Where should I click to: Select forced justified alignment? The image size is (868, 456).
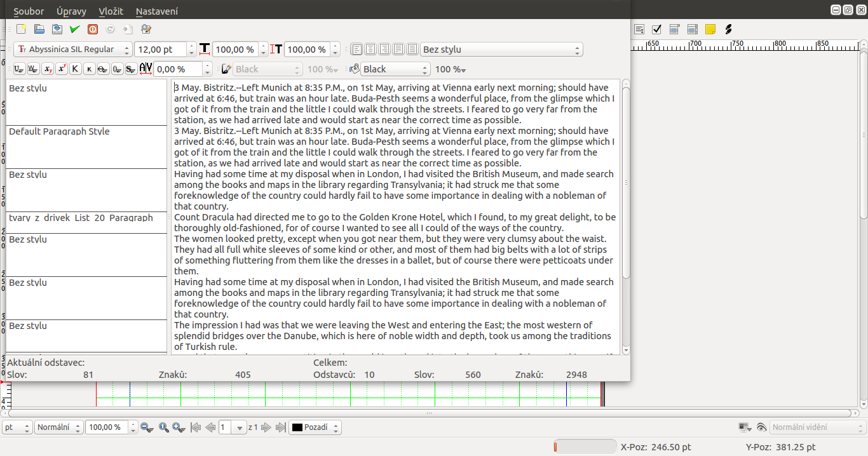click(x=412, y=49)
